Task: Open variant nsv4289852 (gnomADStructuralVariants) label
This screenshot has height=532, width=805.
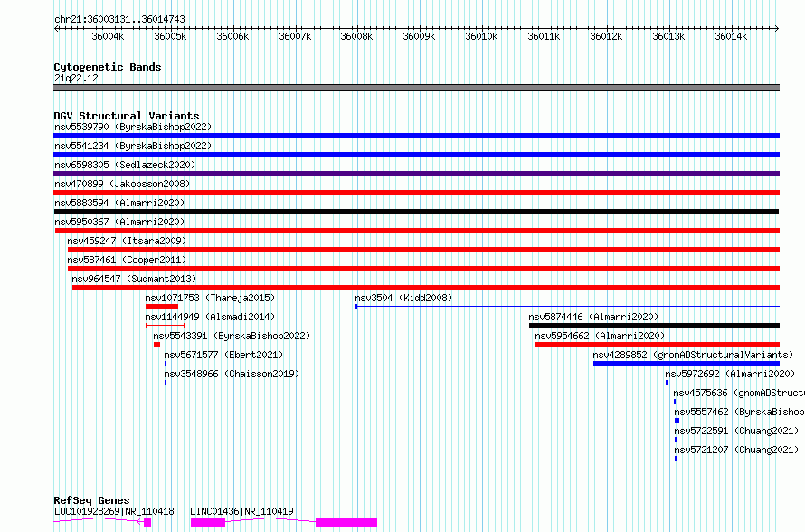Action: click(693, 355)
